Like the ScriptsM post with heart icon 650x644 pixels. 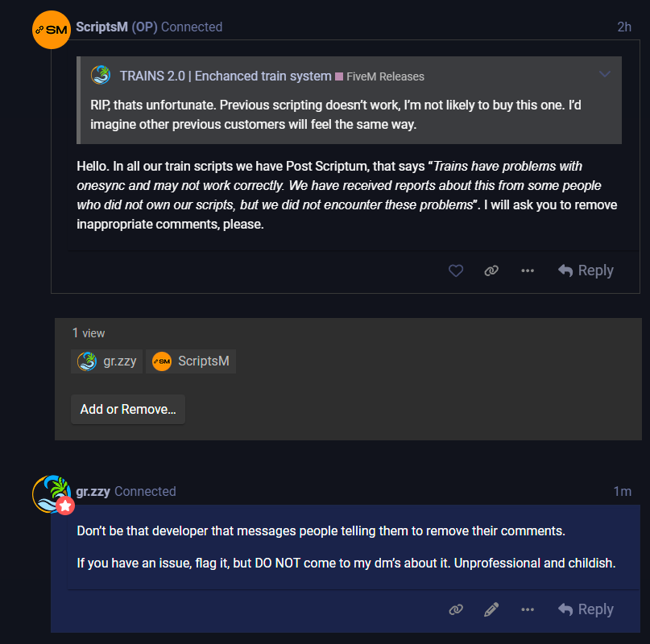pos(456,271)
